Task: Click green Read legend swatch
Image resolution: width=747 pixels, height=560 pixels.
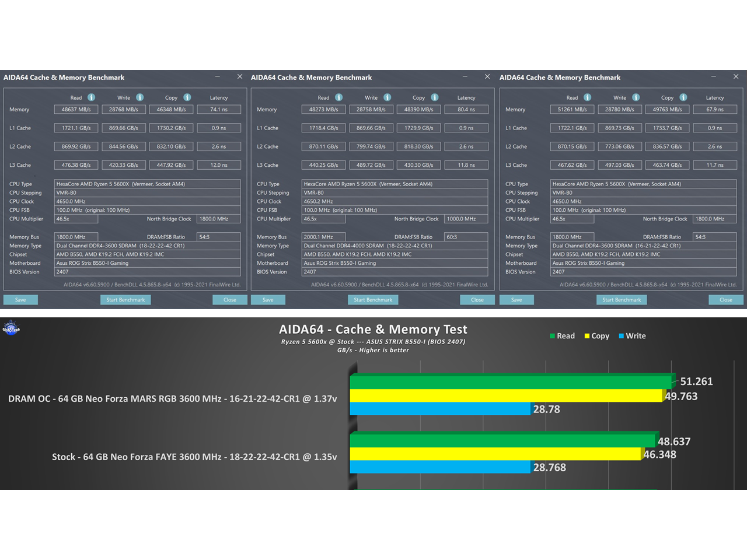Action: (552, 336)
